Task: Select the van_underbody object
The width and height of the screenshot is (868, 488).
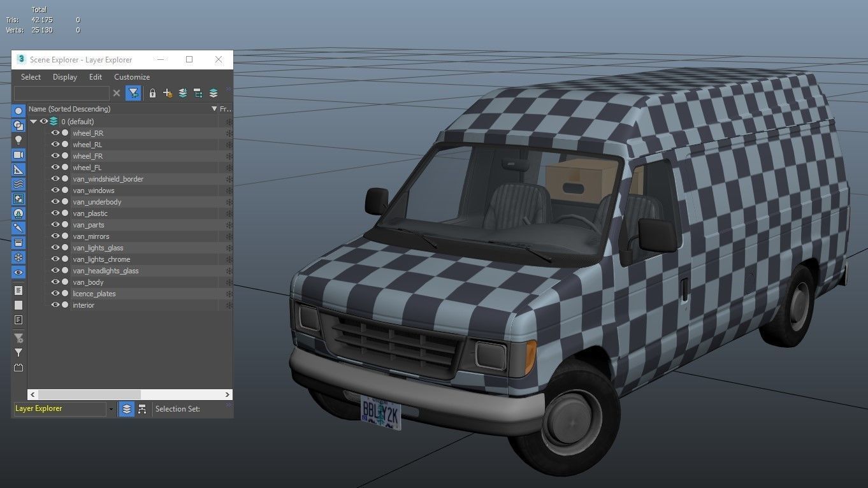Action: click(x=97, y=202)
